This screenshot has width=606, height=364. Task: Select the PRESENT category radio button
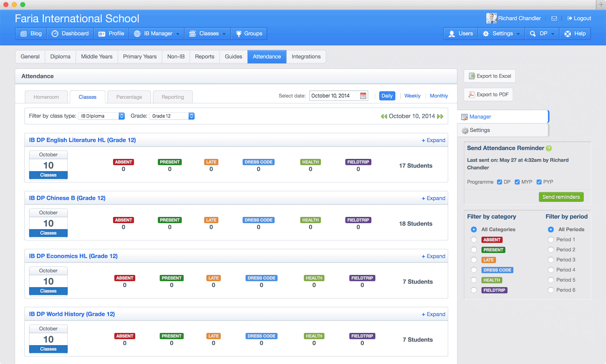coord(474,250)
